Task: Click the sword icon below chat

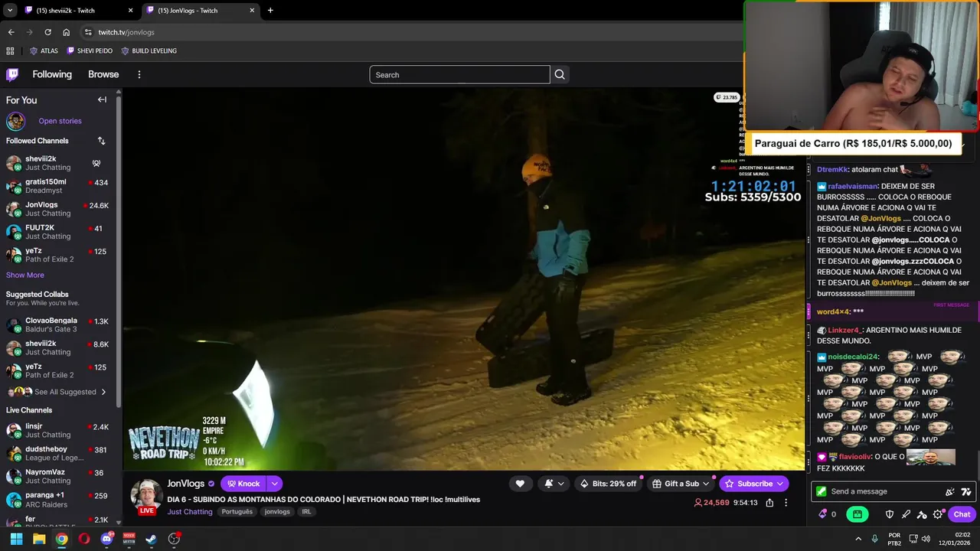Action: coord(906,514)
